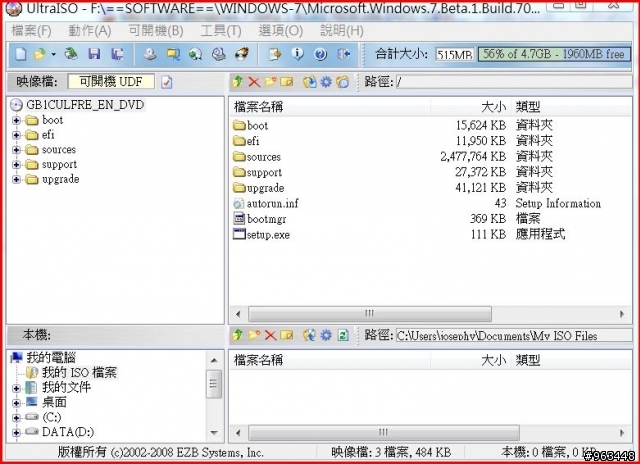Viewport: 640px width, 464px height.
Task: Refresh local file list with green refresh icon
Action: 343,335
